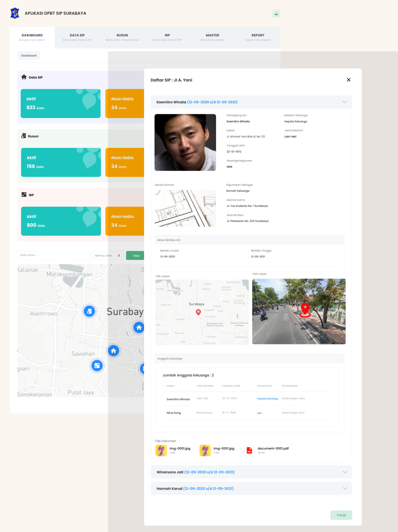Expand the Hannah Karud entry
The image size is (398, 532).
345,488
